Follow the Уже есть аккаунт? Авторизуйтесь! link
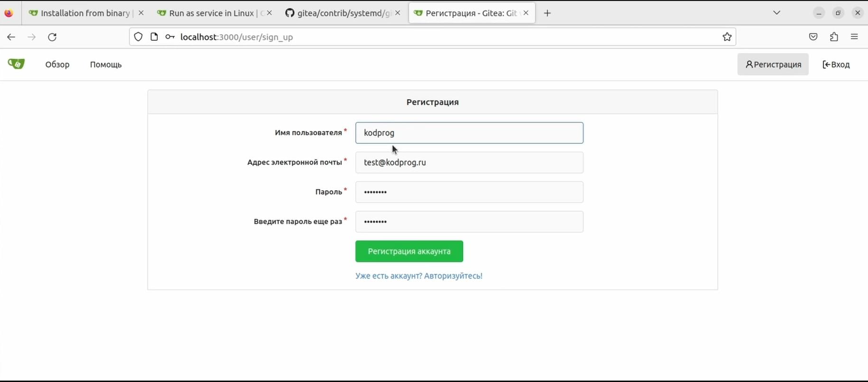The image size is (868, 382). pyautogui.click(x=419, y=276)
